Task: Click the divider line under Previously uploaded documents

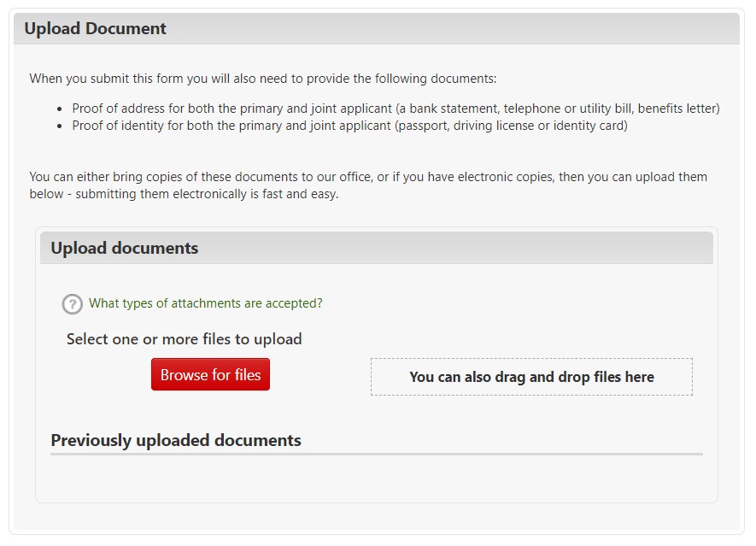Action: 376,454
